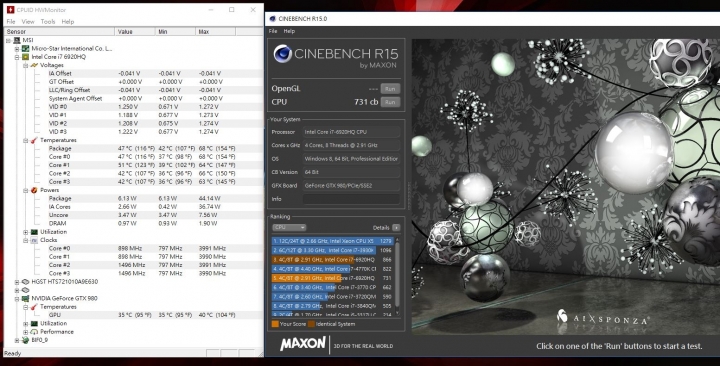Expand the HGST HTS721010A9E630 drive node
This screenshot has height=366, width=720.
(17, 282)
